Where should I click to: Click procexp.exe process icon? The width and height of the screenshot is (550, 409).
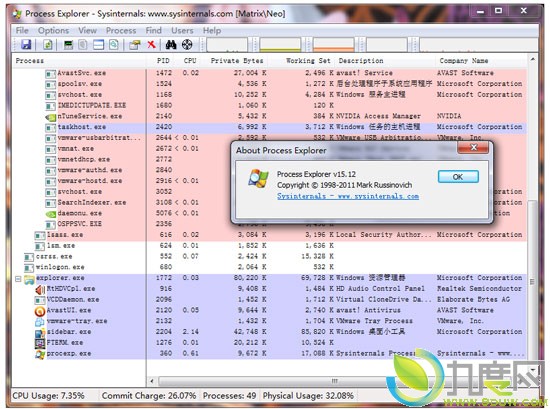click(40, 354)
